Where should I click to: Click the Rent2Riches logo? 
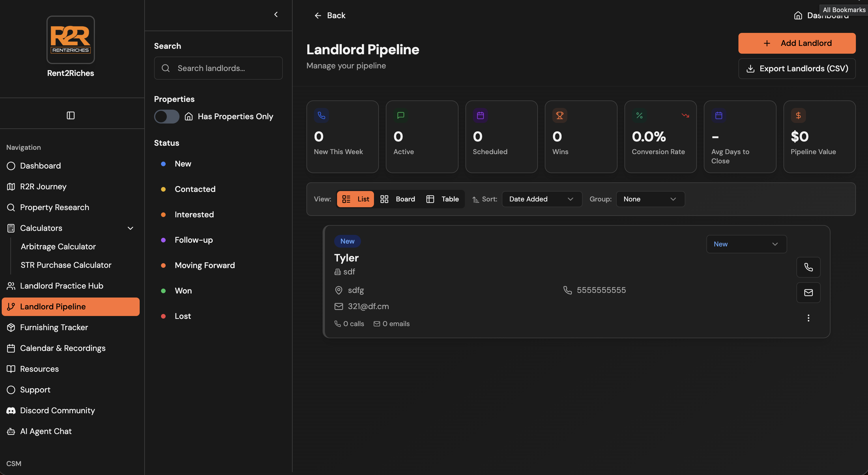(x=70, y=40)
